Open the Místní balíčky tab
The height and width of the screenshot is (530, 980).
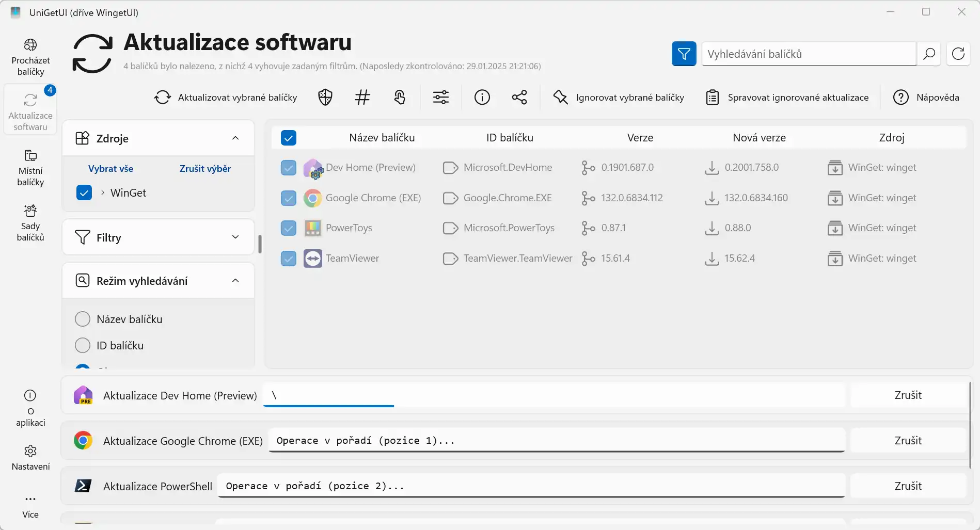pyautogui.click(x=30, y=168)
